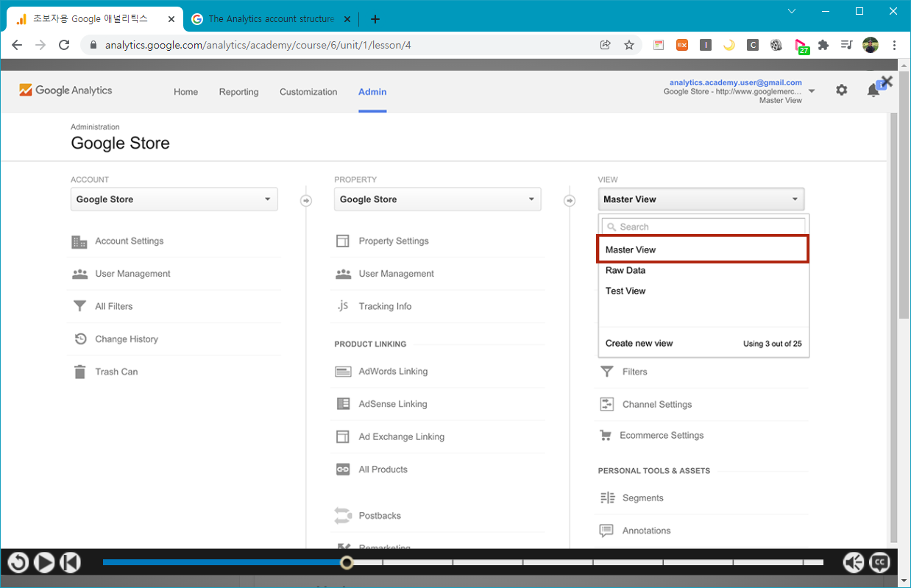The height and width of the screenshot is (588, 911).
Task: Click the arrow circle between Property and View
Action: 569,200
